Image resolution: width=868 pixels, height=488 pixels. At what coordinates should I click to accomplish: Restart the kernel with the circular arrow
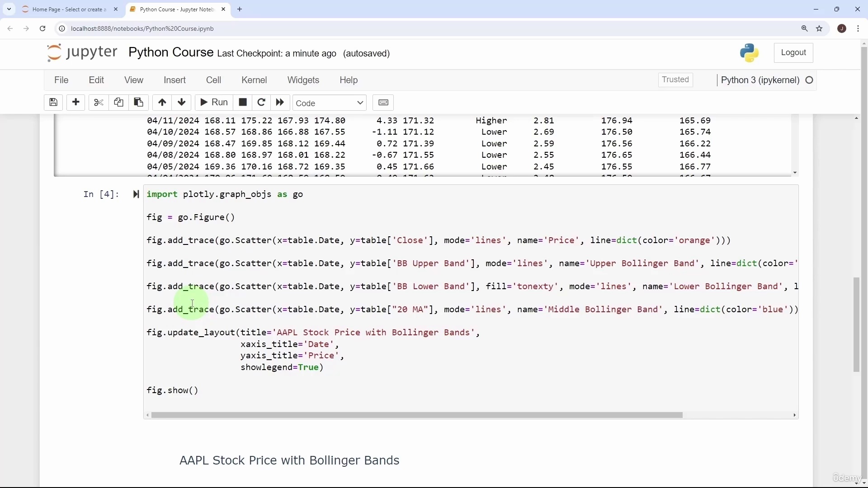pos(261,103)
